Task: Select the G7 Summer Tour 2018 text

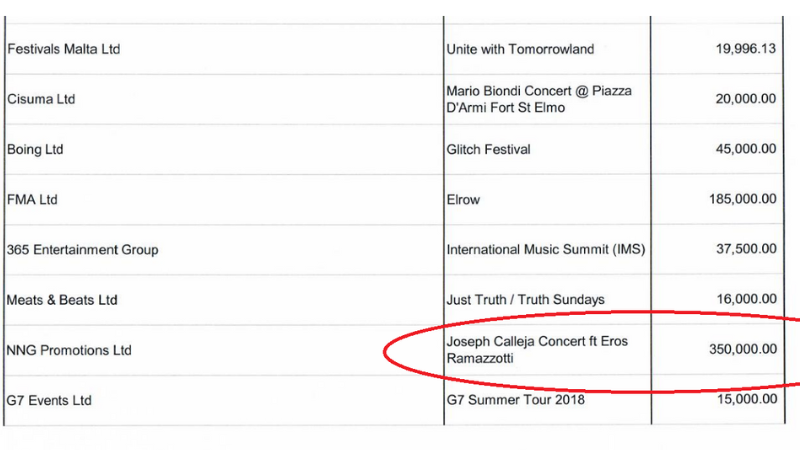Action: coord(516,400)
